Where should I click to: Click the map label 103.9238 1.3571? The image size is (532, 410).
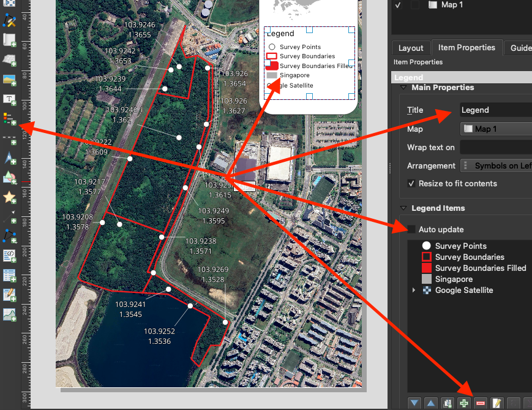point(201,246)
